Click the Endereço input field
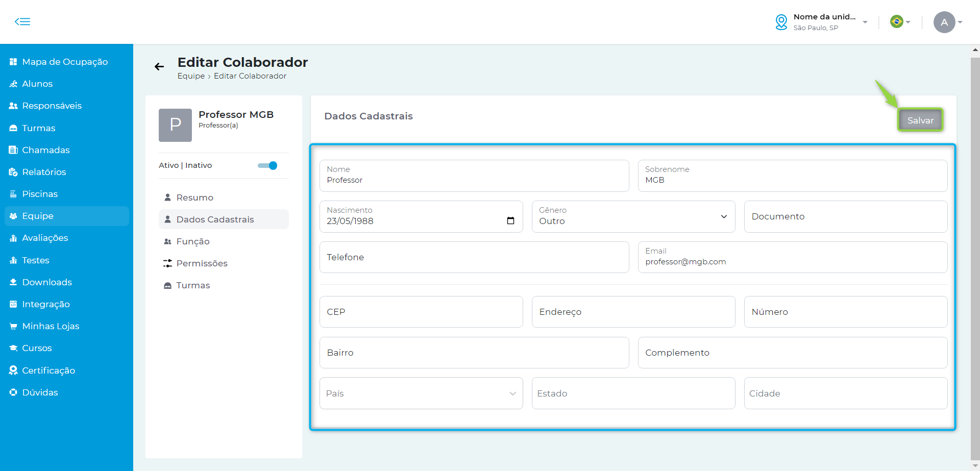Viewport: 980px width, 471px height. point(633,312)
